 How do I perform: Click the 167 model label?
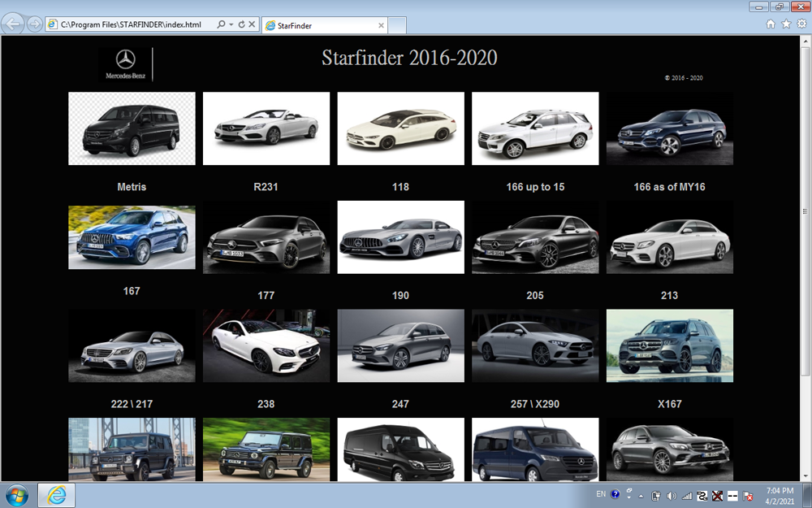coord(132,291)
